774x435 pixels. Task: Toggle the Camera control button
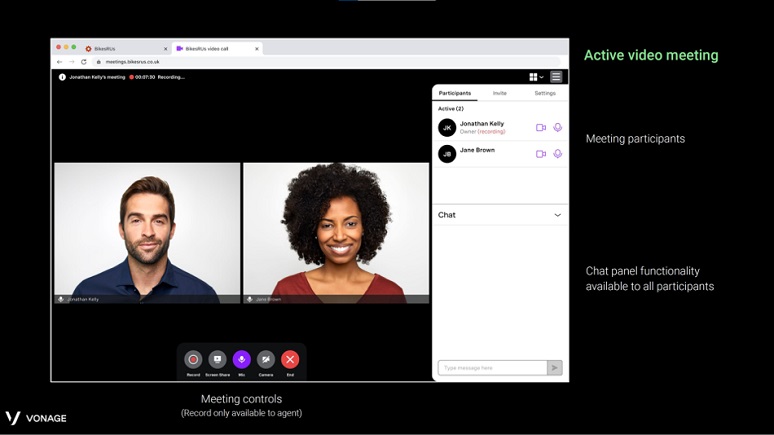(266, 360)
